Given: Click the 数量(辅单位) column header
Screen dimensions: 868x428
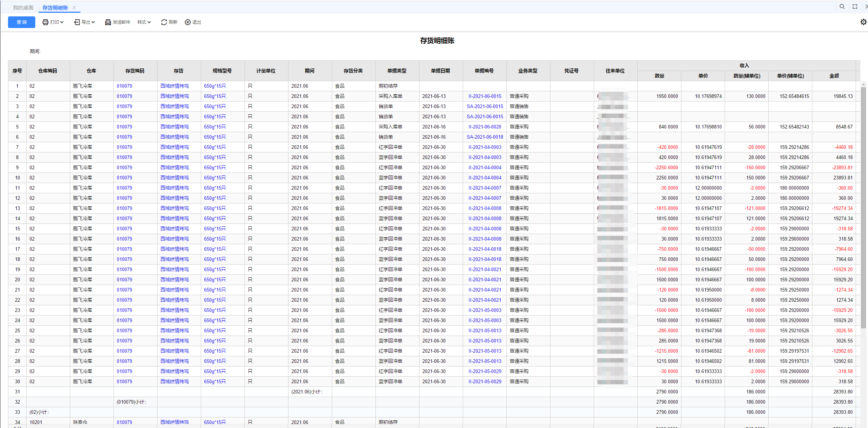Looking at the screenshot, I should point(746,76).
